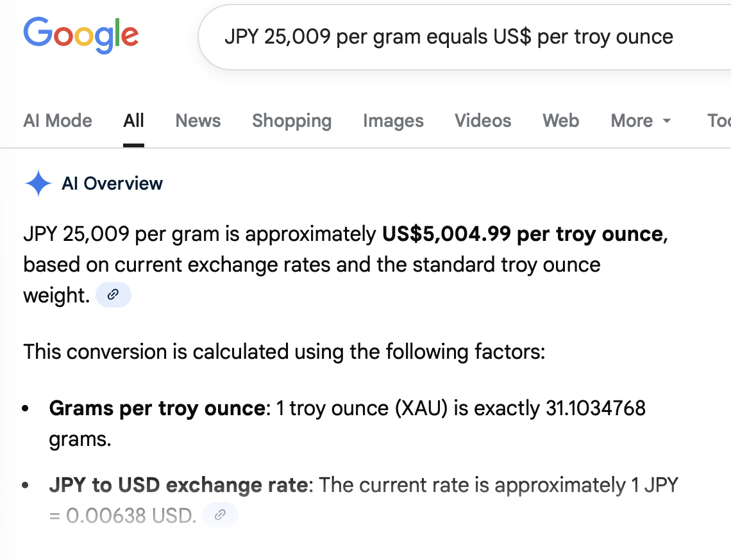Switch to the AI Mode tab

click(58, 120)
